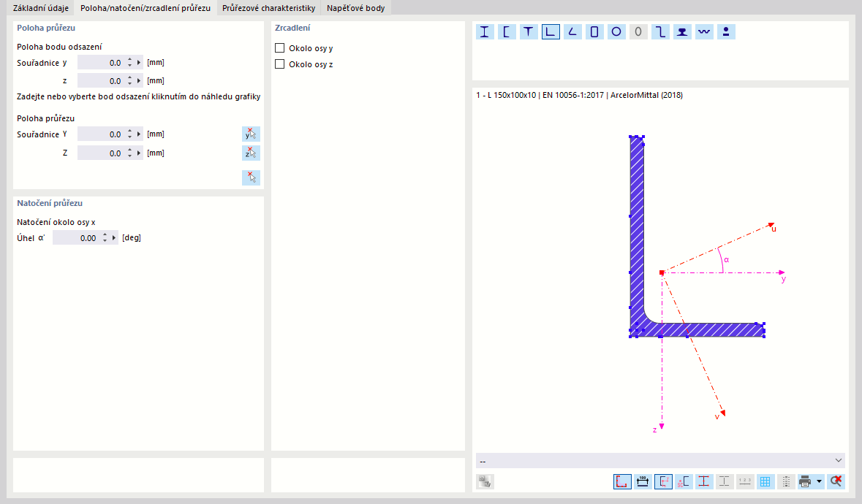
Task: Select the Z-section shape icon
Action: click(660, 32)
